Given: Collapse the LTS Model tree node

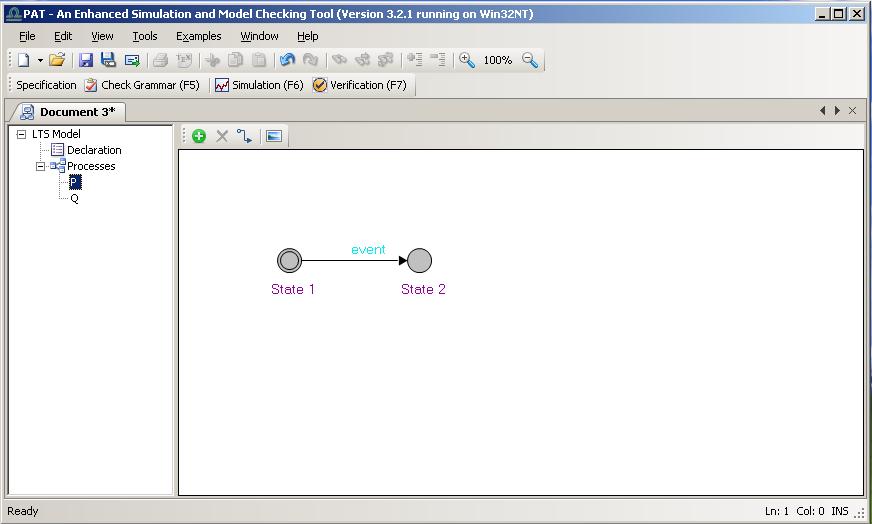Looking at the screenshot, I should pyautogui.click(x=21, y=134).
